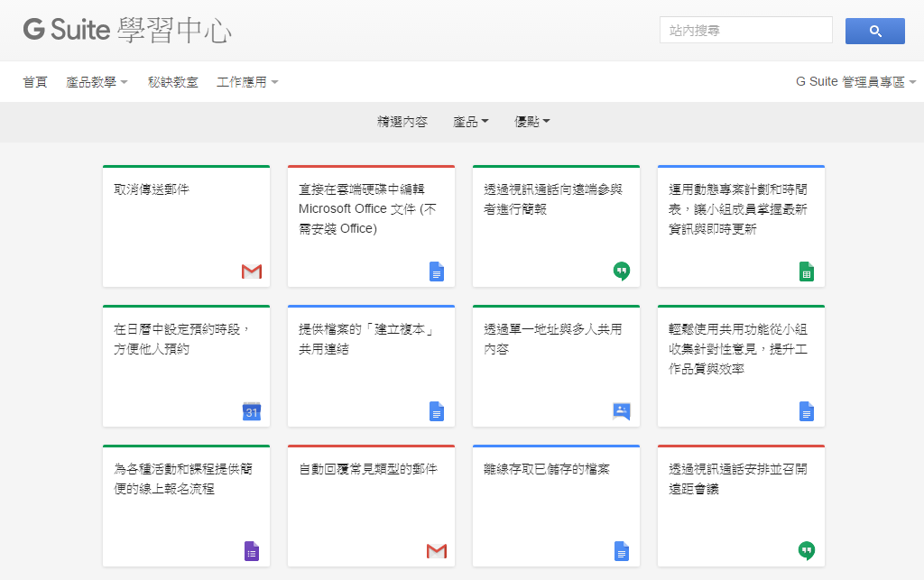This screenshot has height=580, width=924.
Task: Open 秘訣教室 from the navigation bar
Action: tap(172, 82)
